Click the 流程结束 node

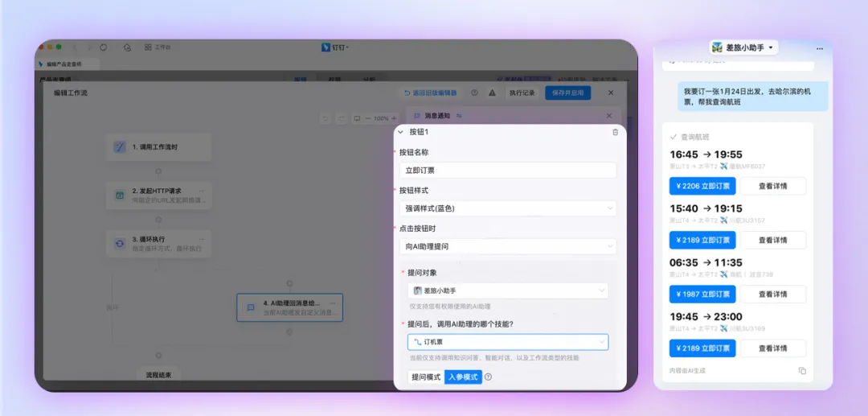pyautogui.click(x=158, y=375)
